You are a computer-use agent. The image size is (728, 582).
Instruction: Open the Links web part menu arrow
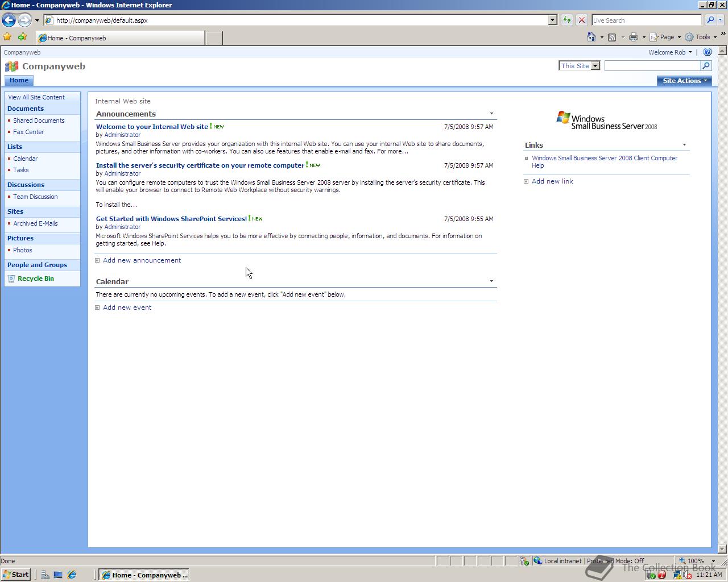(x=684, y=145)
